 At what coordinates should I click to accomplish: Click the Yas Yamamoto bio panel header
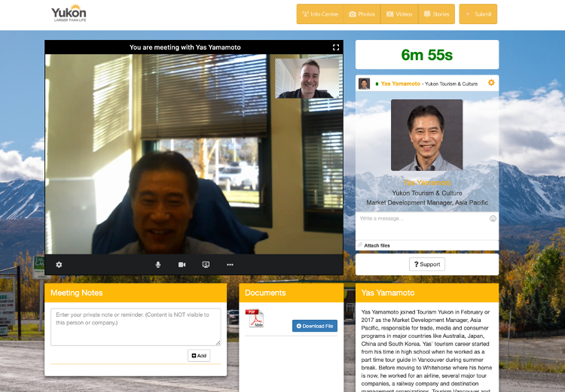427,293
